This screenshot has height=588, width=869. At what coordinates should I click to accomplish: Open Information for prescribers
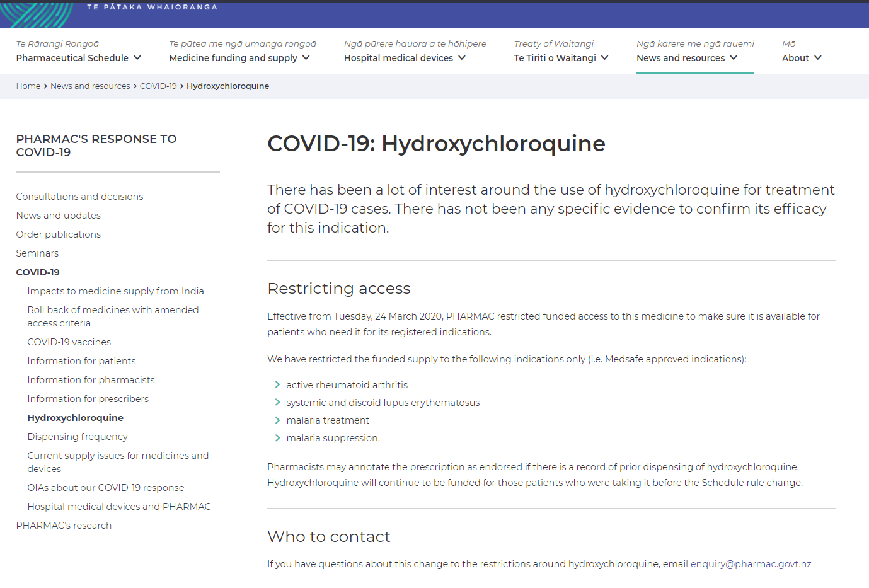88,399
